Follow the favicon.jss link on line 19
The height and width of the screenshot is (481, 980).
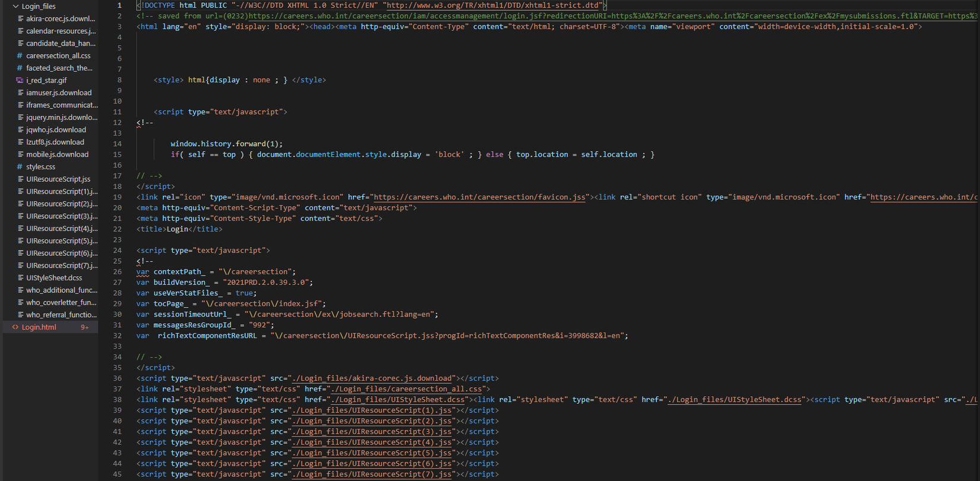pos(479,197)
